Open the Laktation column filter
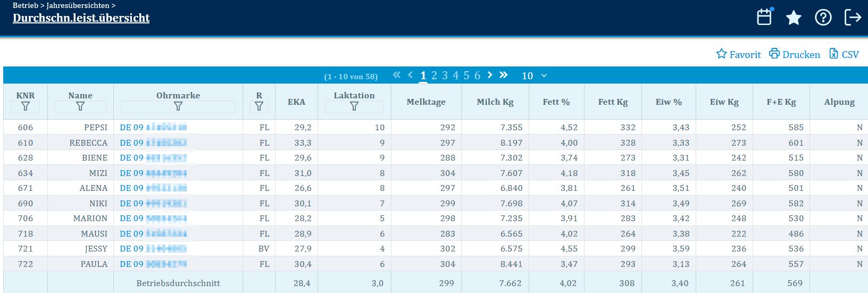Viewport: 868px width, 293px height. tap(354, 107)
